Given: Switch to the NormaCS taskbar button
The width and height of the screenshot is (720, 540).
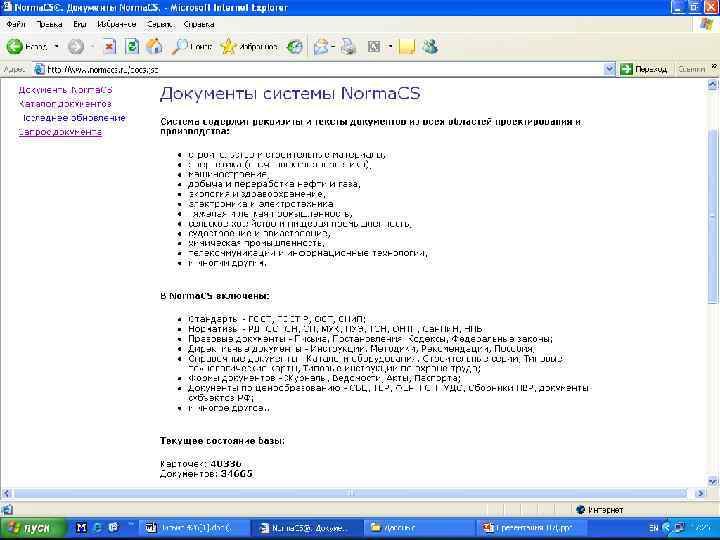Looking at the screenshot, I should [x=308, y=529].
